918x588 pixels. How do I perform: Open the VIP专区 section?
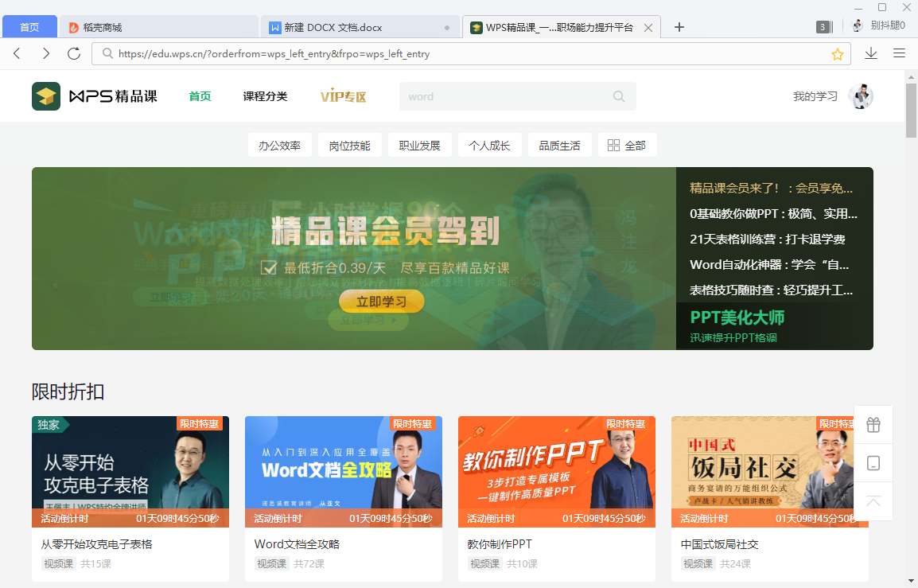tap(343, 96)
